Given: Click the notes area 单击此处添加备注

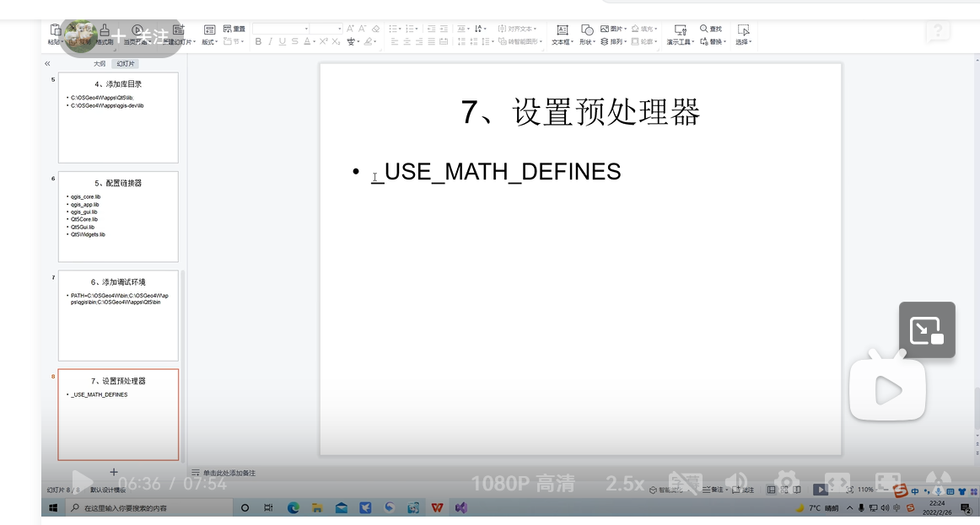Looking at the screenshot, I should click(x=229, y=474).
